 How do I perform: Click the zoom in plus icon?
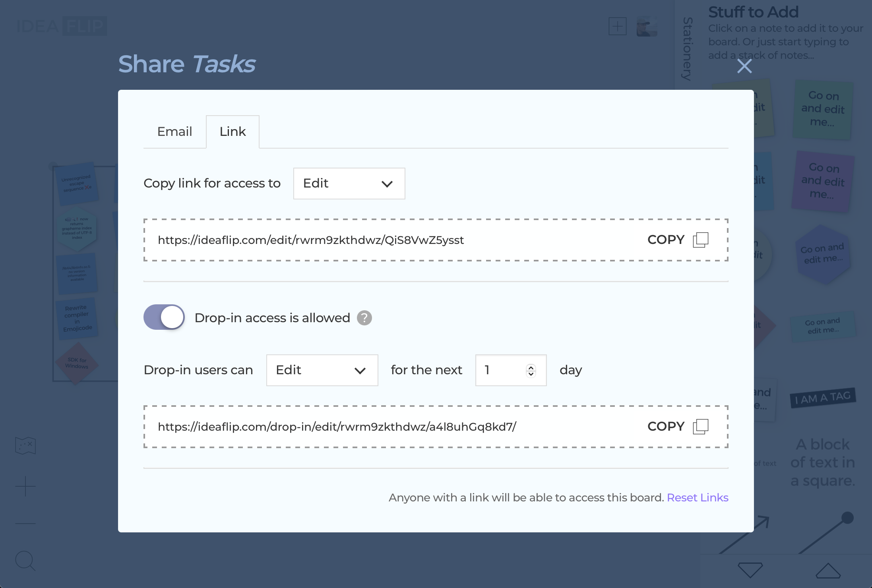[25, 486]
